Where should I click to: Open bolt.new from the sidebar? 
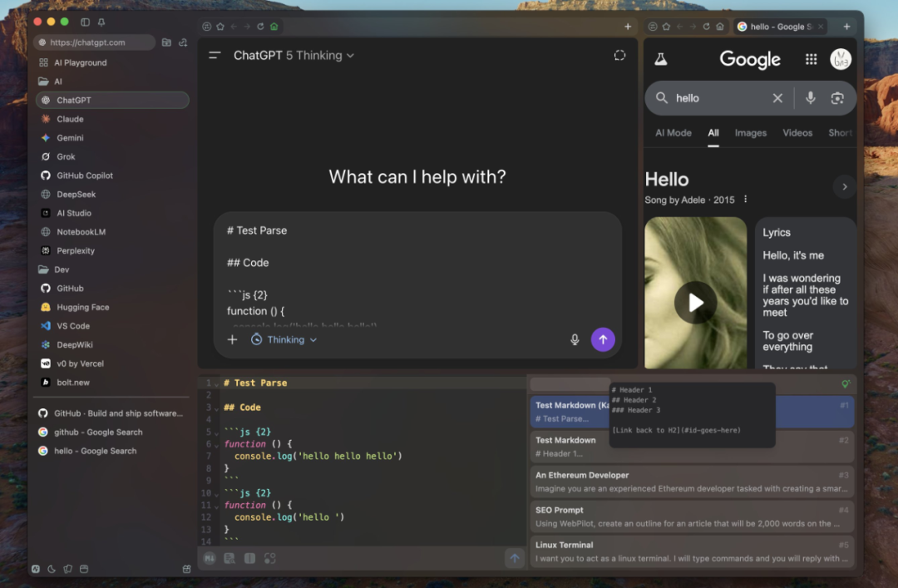pyautogui.click(x=112, y=383)
